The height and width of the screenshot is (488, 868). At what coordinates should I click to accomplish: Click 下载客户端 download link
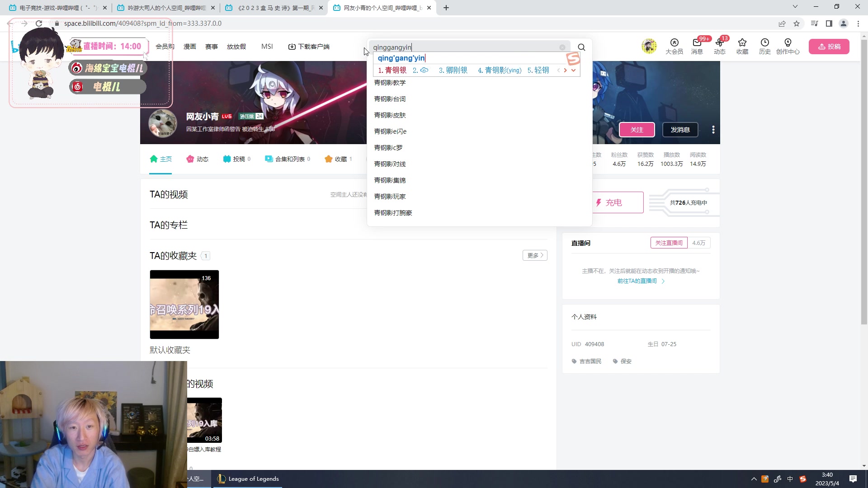(309, 47)
